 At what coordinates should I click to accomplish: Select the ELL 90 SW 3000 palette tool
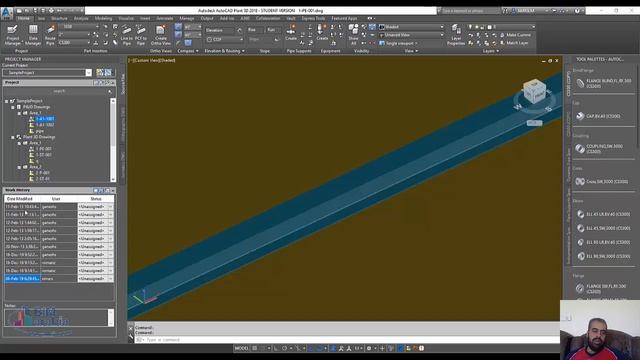(x=603, y=256)
